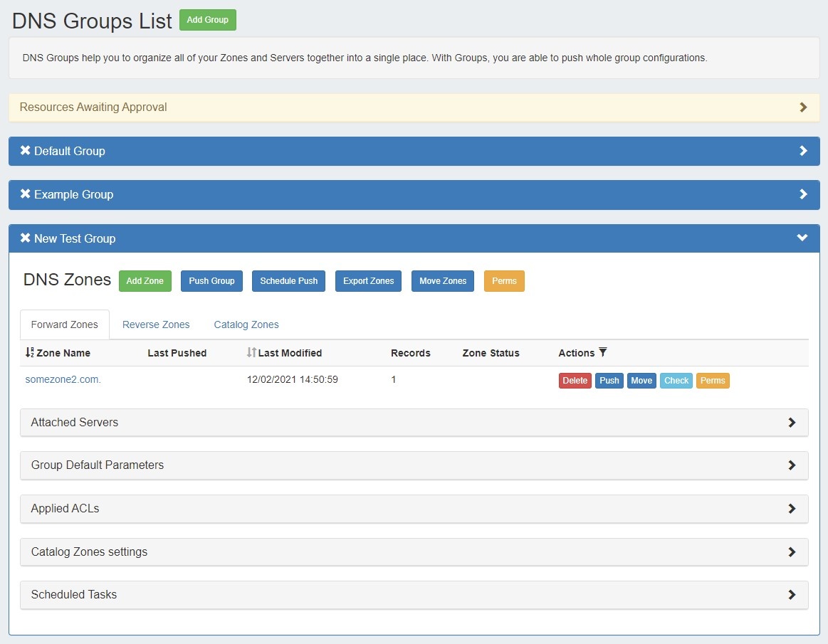Expand Resources Awaiting Approval chevron
The width and height of the screenshot is (828, 644).
tap(803, 107)
